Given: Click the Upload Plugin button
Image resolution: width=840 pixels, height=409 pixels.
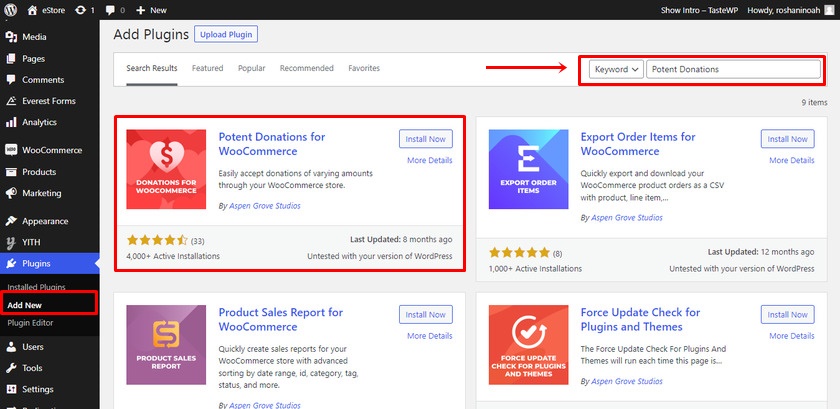Looking at the screenshot, I should 226,34.
